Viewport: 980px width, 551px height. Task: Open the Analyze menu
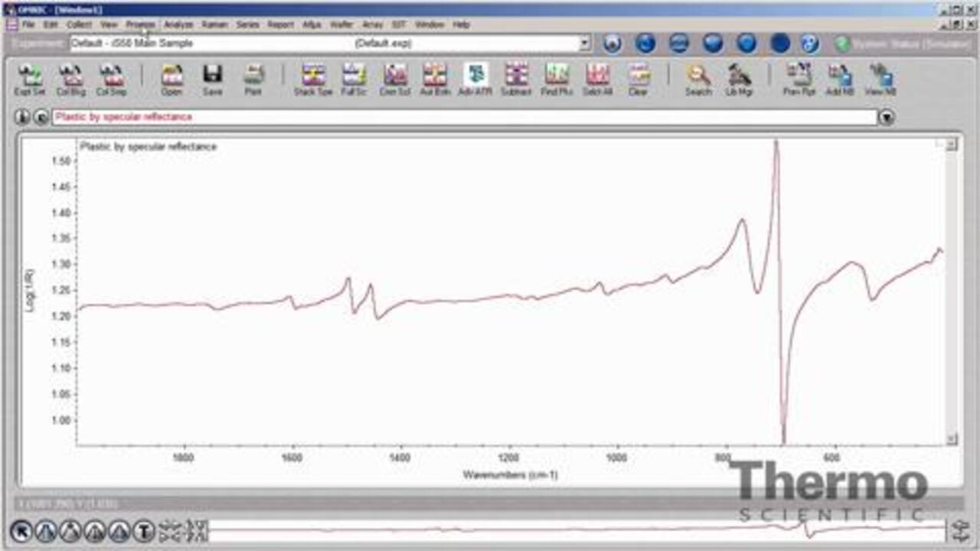pyautogui.click(x=178, y=24)
